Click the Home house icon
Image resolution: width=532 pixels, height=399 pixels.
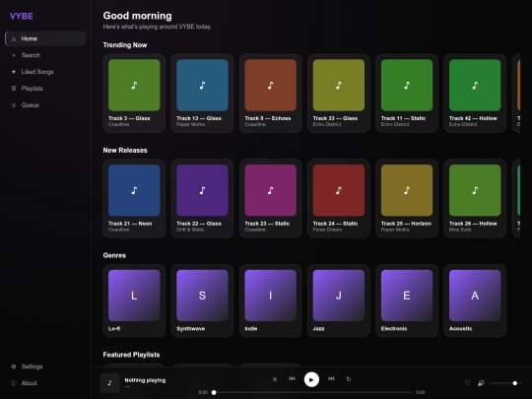pos(14,39)
